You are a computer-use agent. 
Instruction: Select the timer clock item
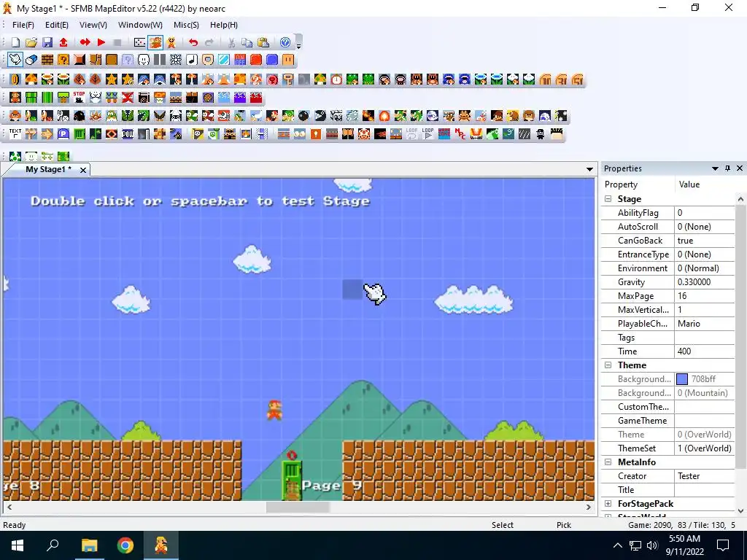(x=336, y=79)
